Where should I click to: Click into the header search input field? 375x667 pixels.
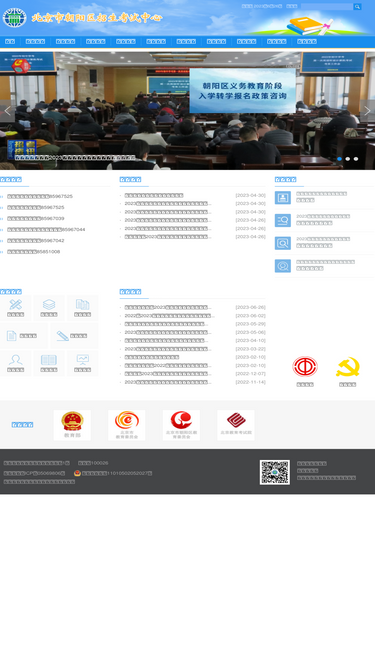tap(327, 6)
